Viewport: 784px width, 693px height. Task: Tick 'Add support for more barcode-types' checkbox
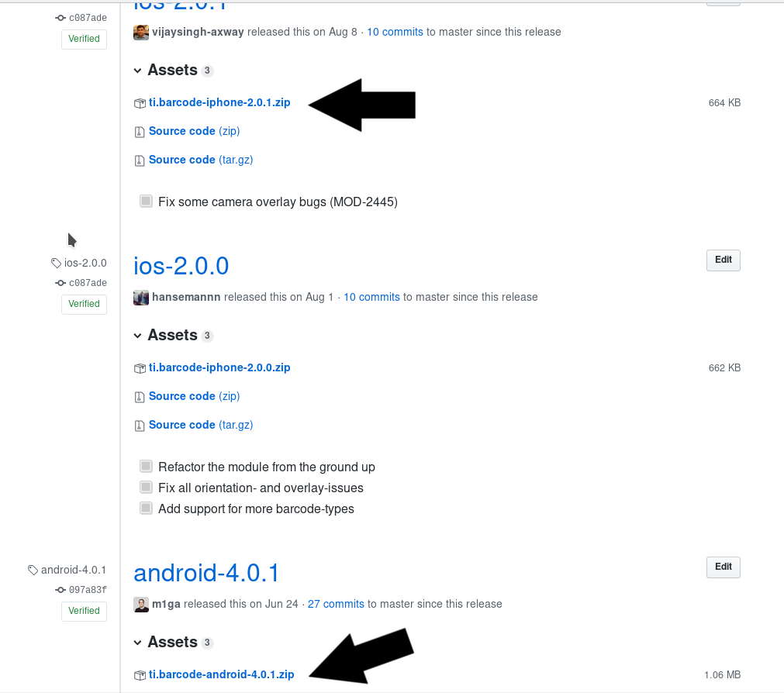click(x=146, y=509)
